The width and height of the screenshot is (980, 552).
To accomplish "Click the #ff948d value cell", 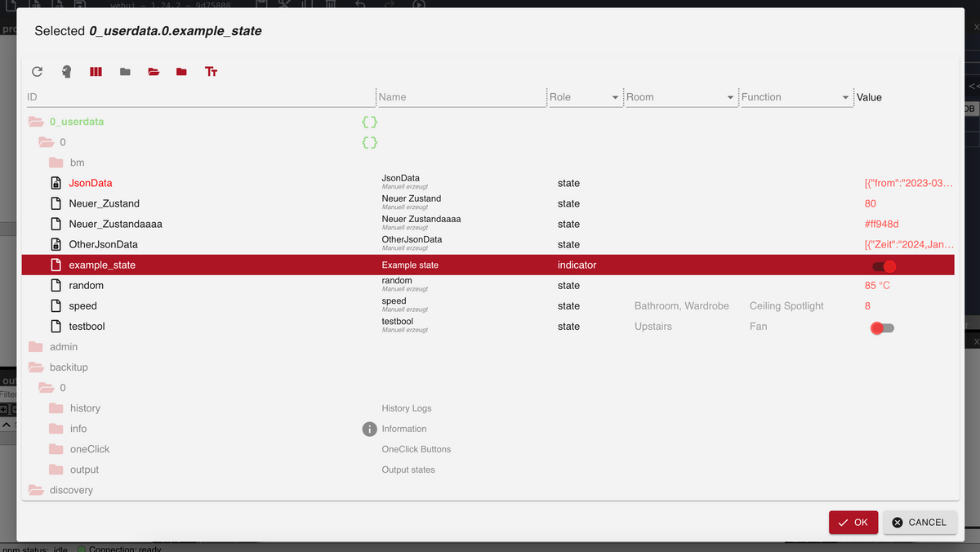I will coord(882,224).
